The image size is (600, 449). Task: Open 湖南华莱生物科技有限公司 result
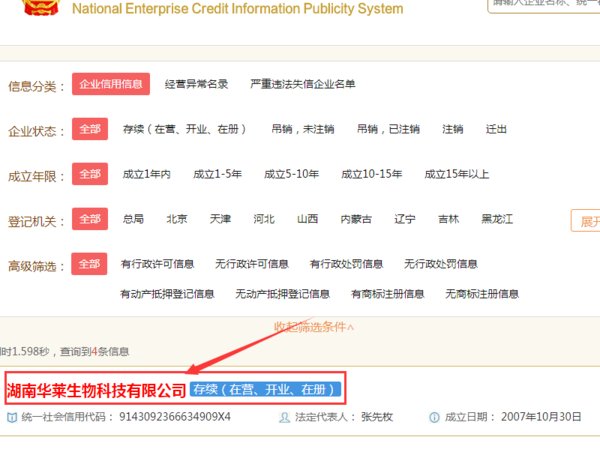coord(96,390)
